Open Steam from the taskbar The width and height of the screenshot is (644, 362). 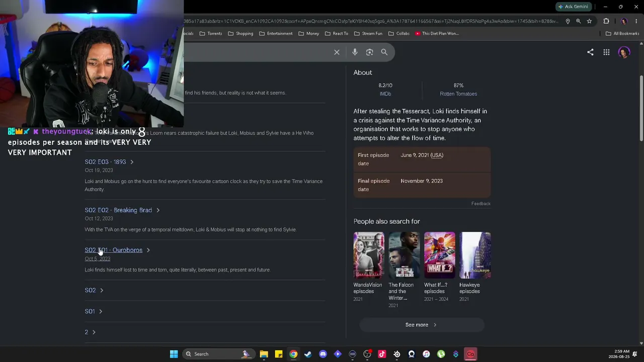click(x=308, y=354)
